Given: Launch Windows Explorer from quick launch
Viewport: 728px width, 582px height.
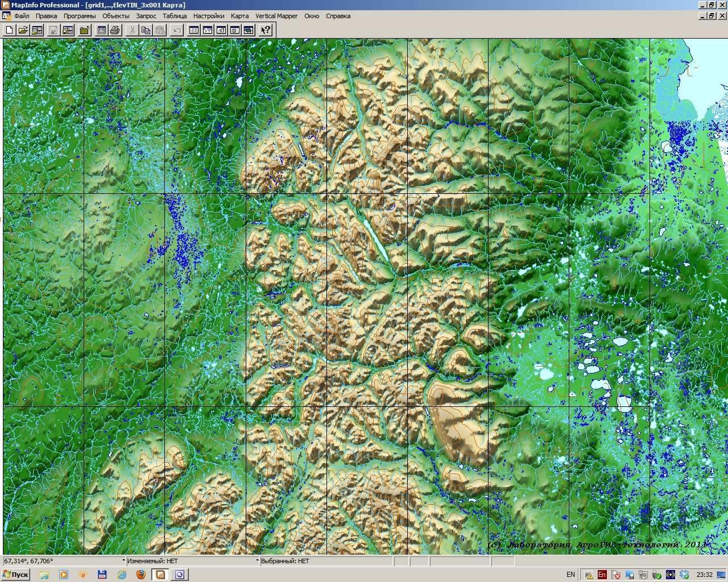Looking at the screenshot, I should 44,575.
